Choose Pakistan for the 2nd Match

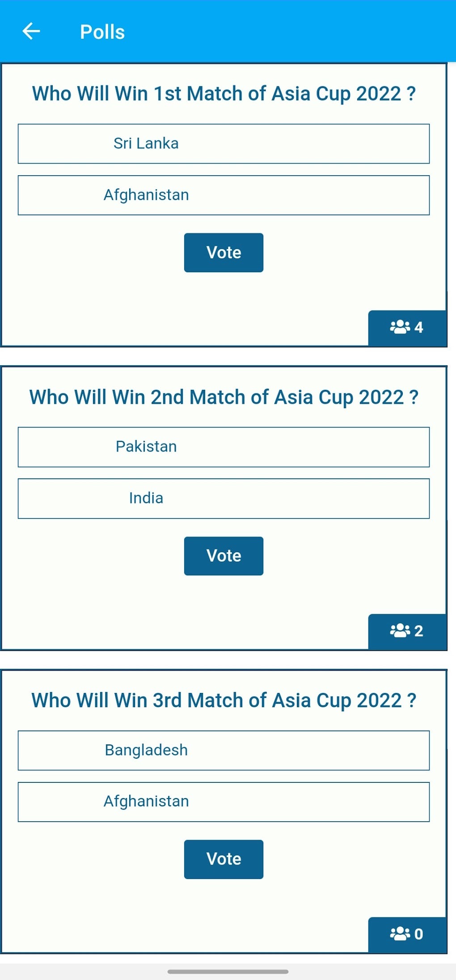coord(224,447)
